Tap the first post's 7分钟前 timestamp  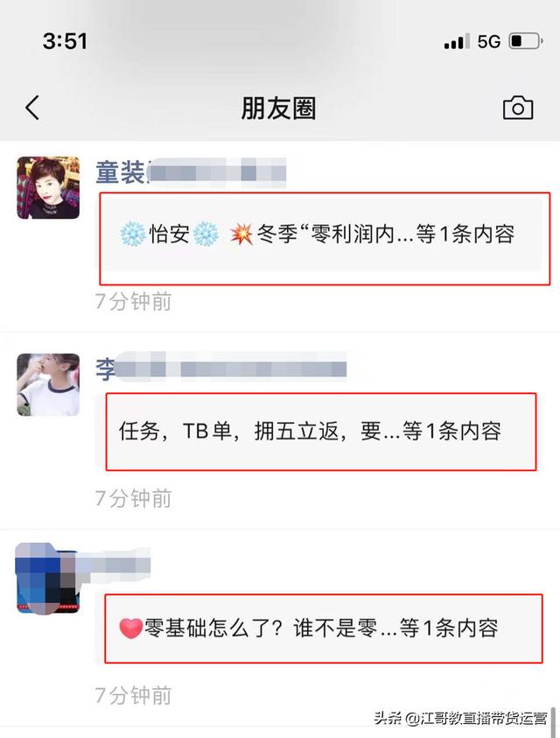133,302
